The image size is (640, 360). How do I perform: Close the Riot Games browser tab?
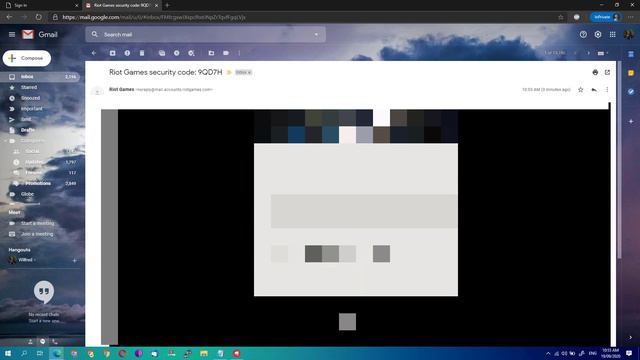(x=156, y=5)
